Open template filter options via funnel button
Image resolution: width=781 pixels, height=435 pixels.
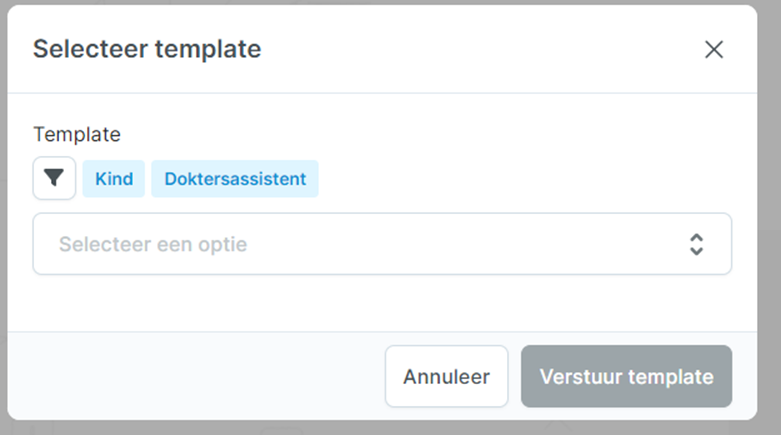[x=54, y=178]
